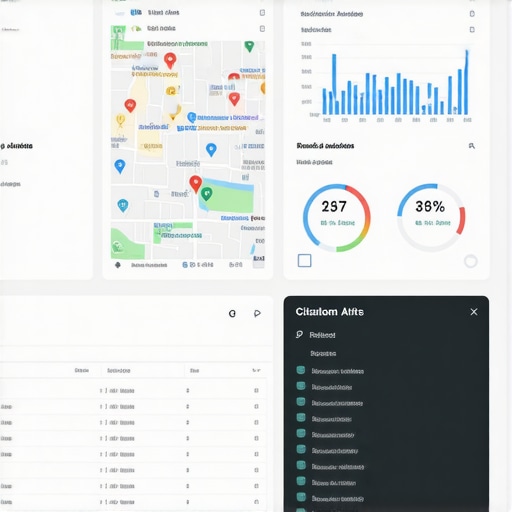Click the second teal database icon in the dark panel
512x512 pixels.
click(301, 386)
